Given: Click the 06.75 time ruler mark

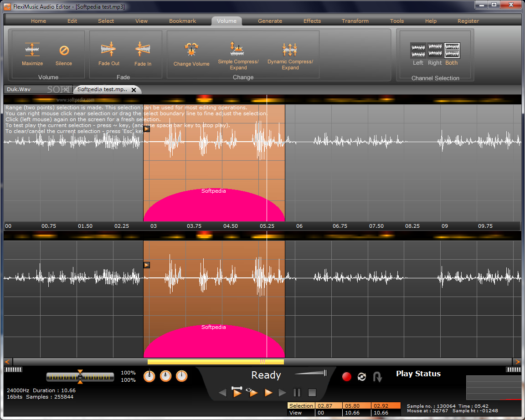Looking at the screenshot, I should [x=340, y=226].
